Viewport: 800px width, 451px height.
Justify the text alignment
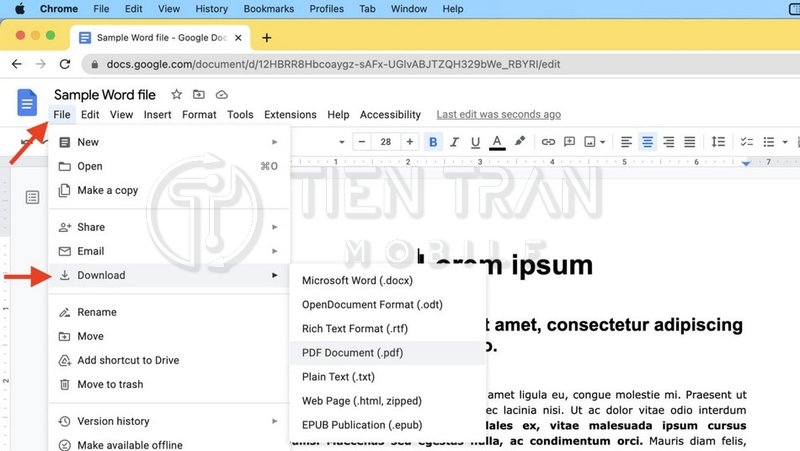(x=689, y=142)
